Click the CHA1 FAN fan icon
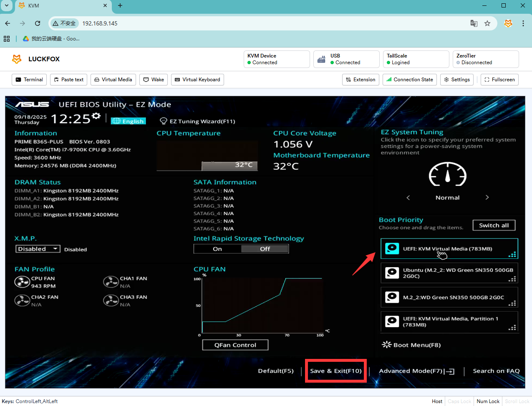 (x=111, y=282)
